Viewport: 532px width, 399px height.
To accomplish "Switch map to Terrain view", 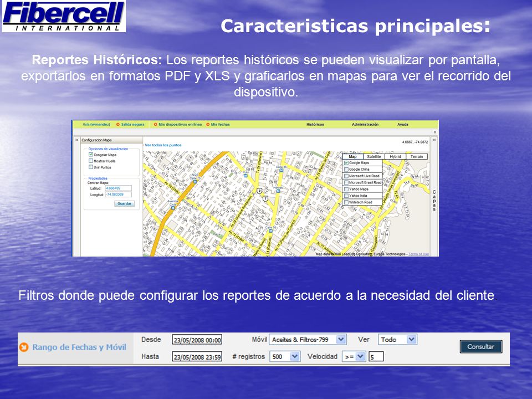I will pos(417,156).
